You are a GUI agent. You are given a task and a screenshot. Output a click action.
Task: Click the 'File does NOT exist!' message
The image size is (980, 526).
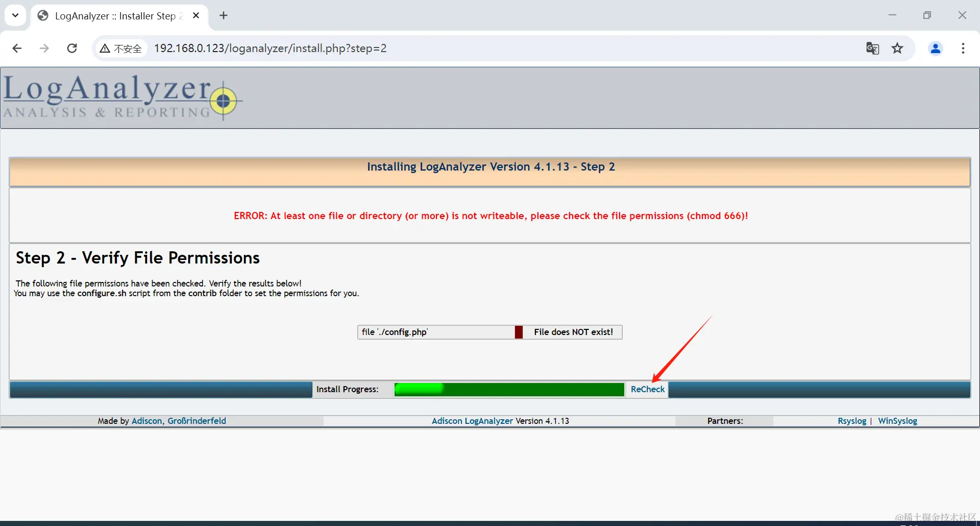tap(573, 332)
